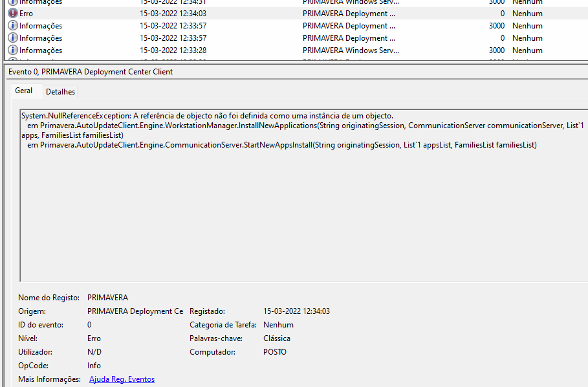Click the red error icon in the Erro row
The height and width of the screenshot is (387, 588).
(12, 13)
